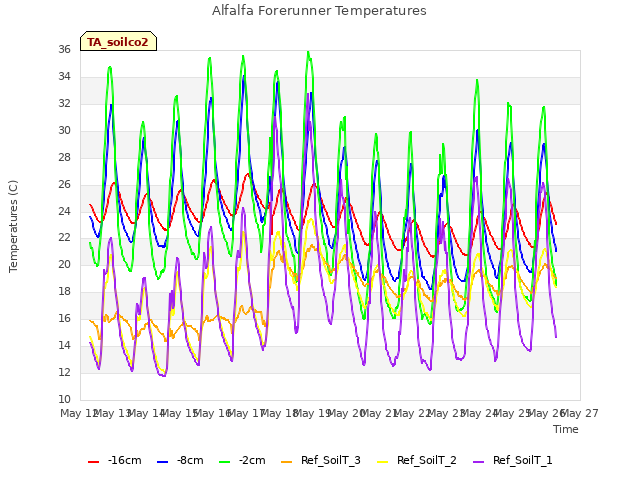Click the chart title Alfalfa Forerunner Temperatures
The height and width of the screenshot is (480, 640).
[319, 11]
